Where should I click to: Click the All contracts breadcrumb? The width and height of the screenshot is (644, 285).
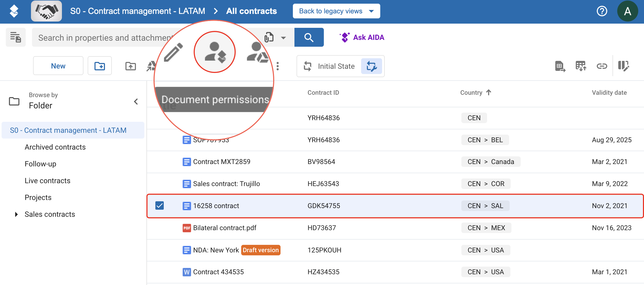251,11
